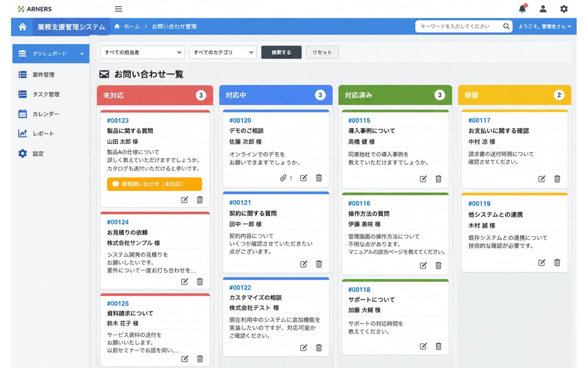Image resolution: width=588 pixels, height=368 pixels.
Task: Select 案件管理 in the sidebar
Action: click(43, 75)
